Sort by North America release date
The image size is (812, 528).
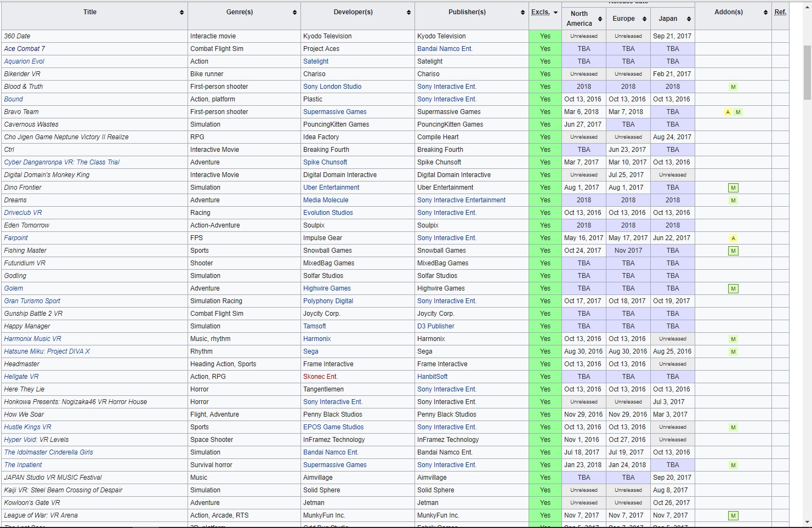pos(600,19)
